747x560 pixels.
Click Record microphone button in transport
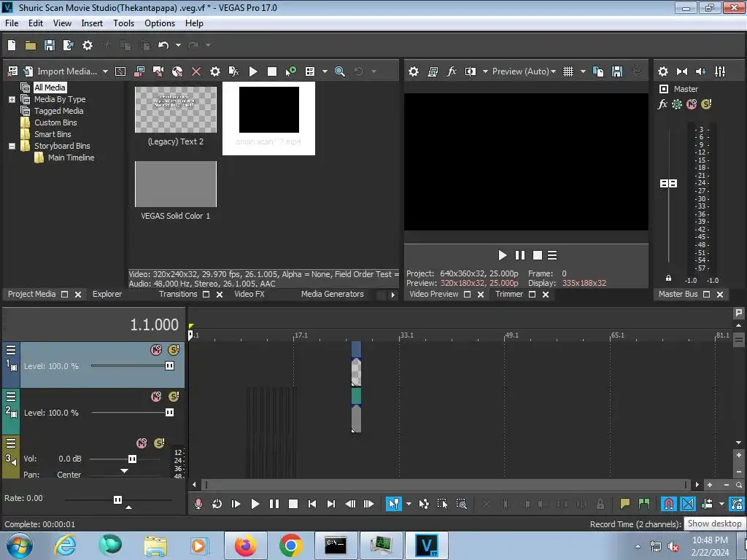198,504
